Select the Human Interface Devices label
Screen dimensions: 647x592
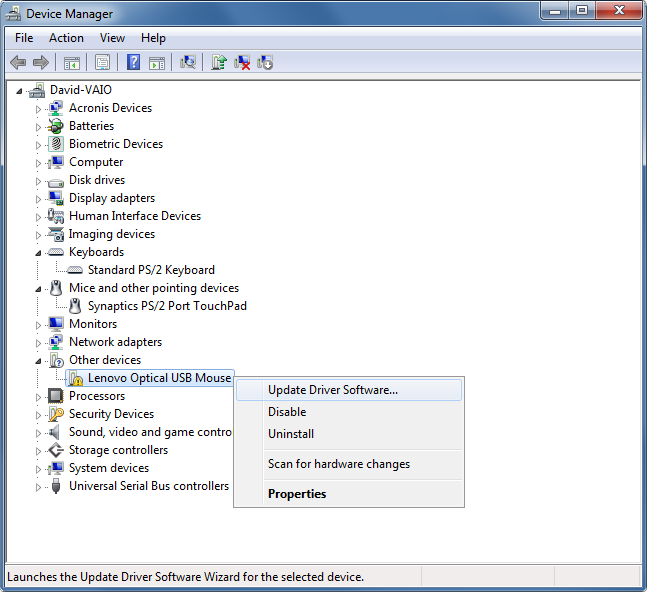coord(135,216)
